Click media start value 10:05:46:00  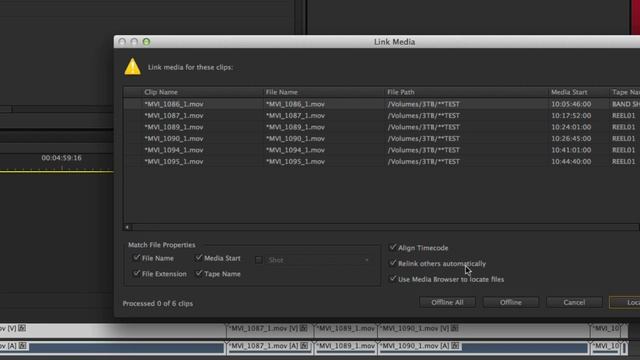tap(571, 104)
